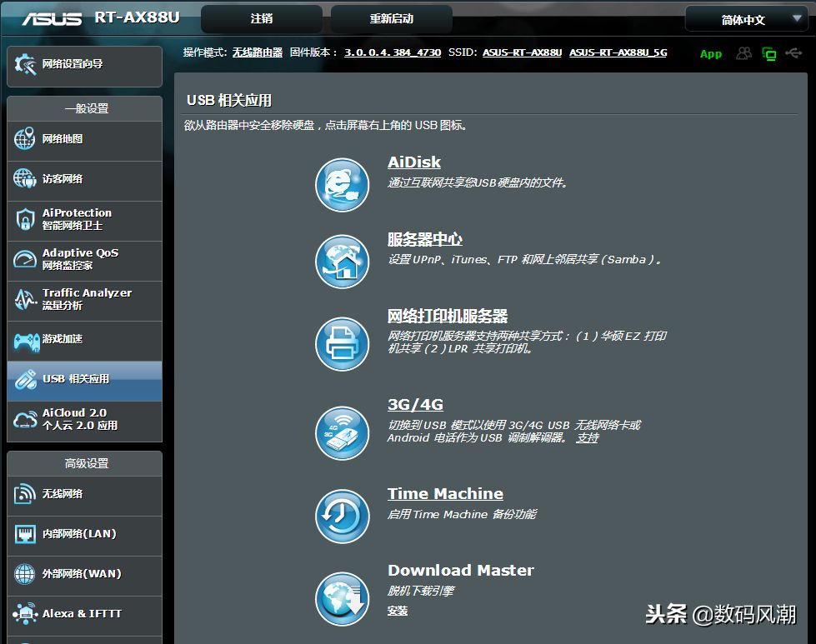The width and height of the screenshot is (816, 644).
Task: Click the 支持 support link
Action: pos(587,438)
